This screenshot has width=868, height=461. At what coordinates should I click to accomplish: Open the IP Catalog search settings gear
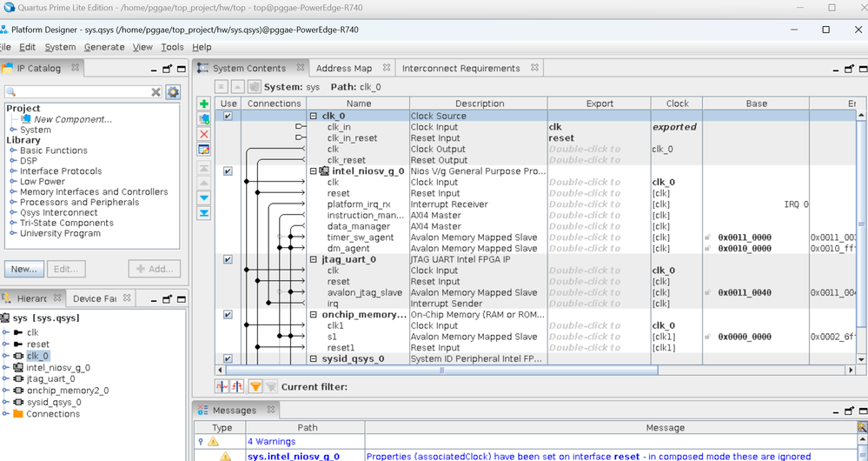click(x=173, y=92)
